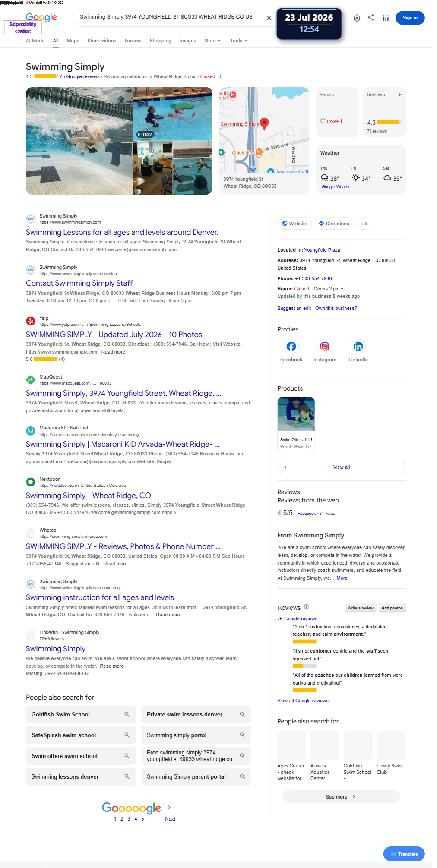Open the Facebook profile icon

click(x=291, y=346)
